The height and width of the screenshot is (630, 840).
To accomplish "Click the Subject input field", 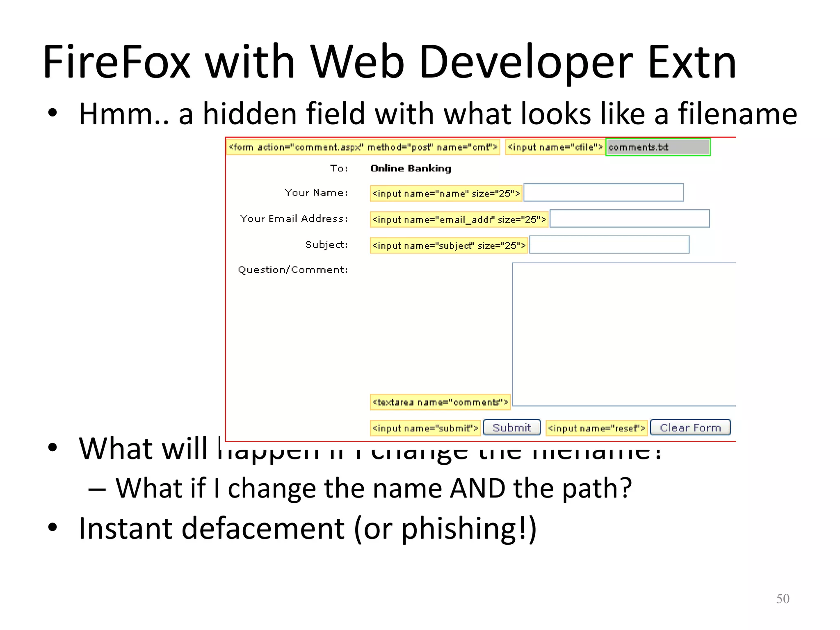I will 609,244.
